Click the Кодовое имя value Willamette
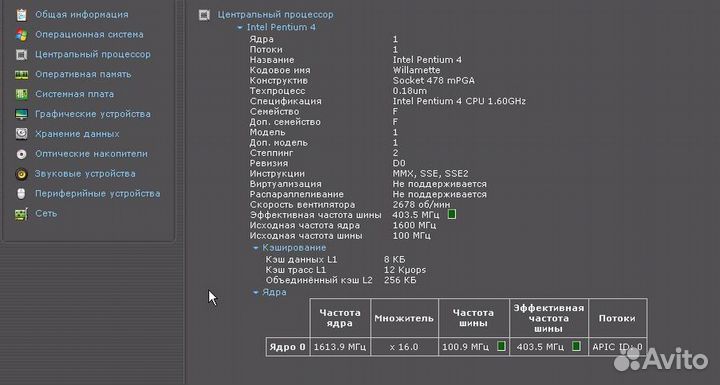This screenshot has height=385, width=720. coord(416,70)
